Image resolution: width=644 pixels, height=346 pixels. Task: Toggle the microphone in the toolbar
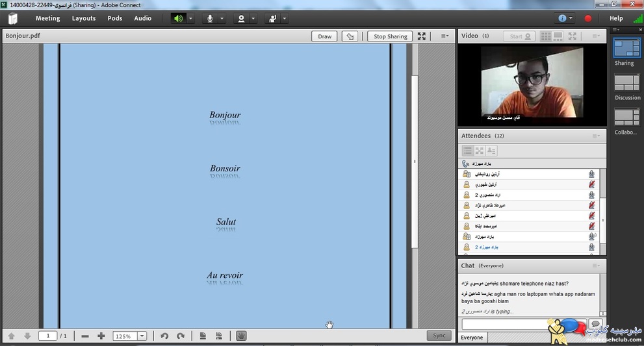tap(210, 18)
